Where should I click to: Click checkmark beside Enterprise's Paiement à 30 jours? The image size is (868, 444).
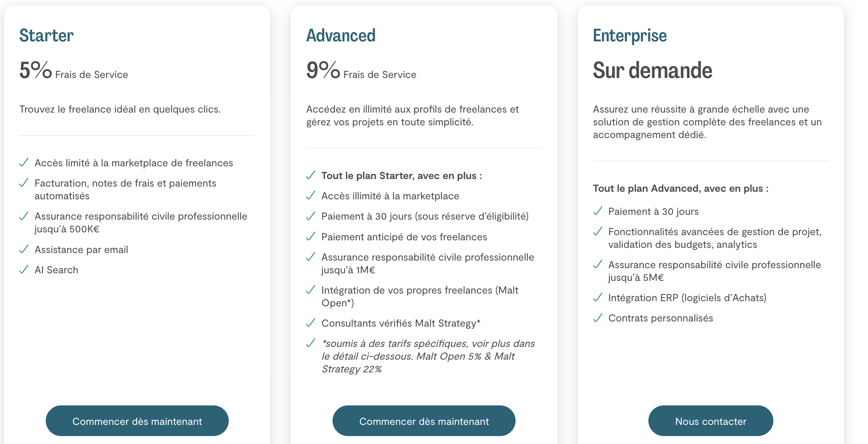(597, 211)
